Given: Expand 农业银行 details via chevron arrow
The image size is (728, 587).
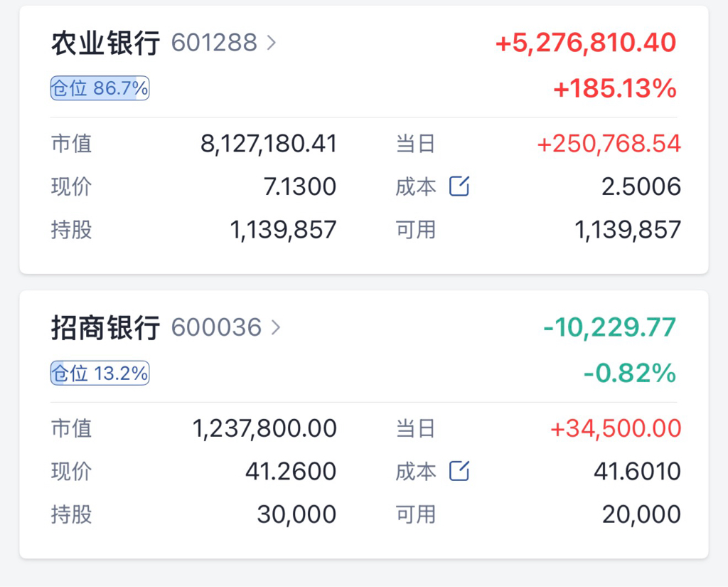Looking at the screenshot, I should pos(272,43).
